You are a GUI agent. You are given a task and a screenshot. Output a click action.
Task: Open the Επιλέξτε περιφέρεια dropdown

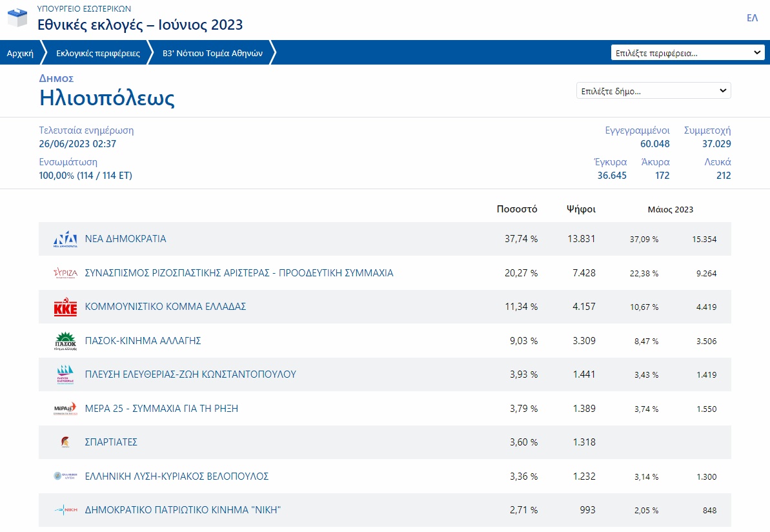point(687,52)
